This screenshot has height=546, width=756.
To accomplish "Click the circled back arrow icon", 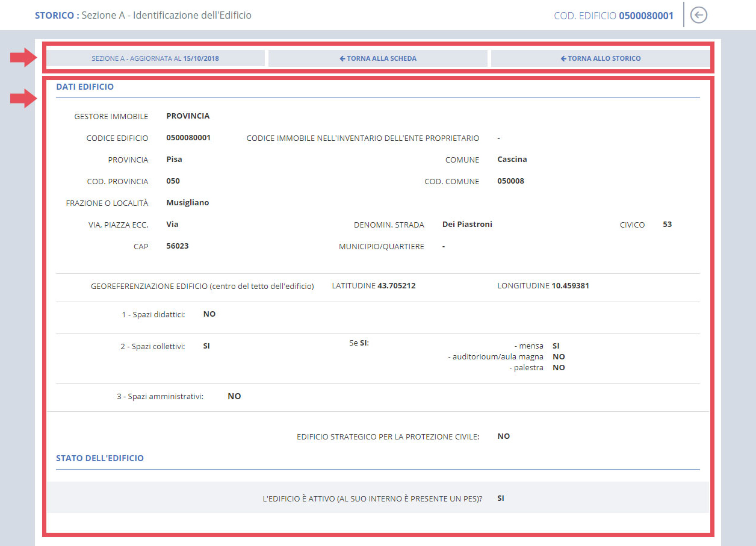I will [x=698, y=15].
